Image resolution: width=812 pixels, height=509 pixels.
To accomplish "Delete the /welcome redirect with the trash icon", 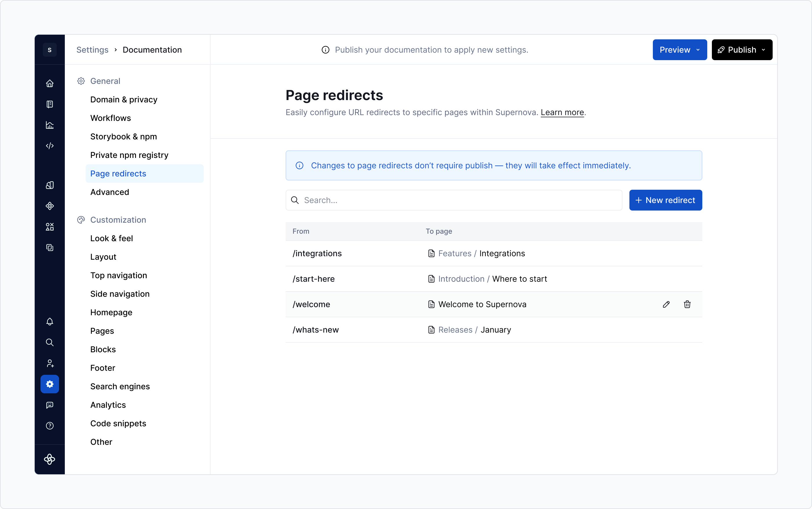I will 687,304.
